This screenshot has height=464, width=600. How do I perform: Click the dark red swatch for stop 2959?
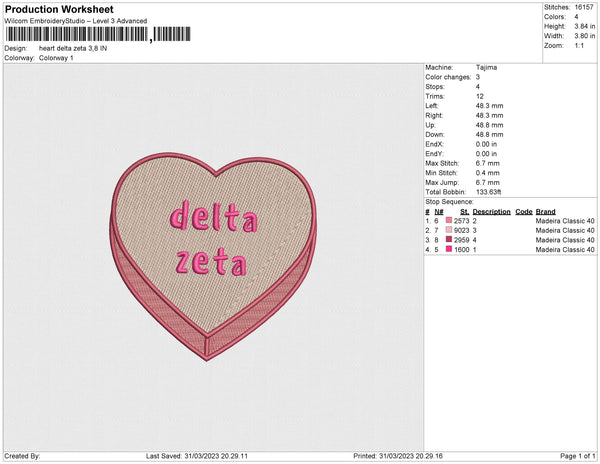449,240
